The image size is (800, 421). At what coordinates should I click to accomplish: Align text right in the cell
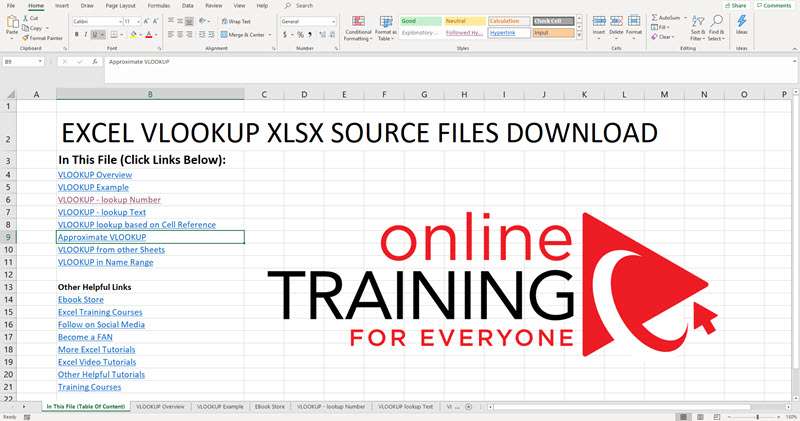[x=189, y=35]
